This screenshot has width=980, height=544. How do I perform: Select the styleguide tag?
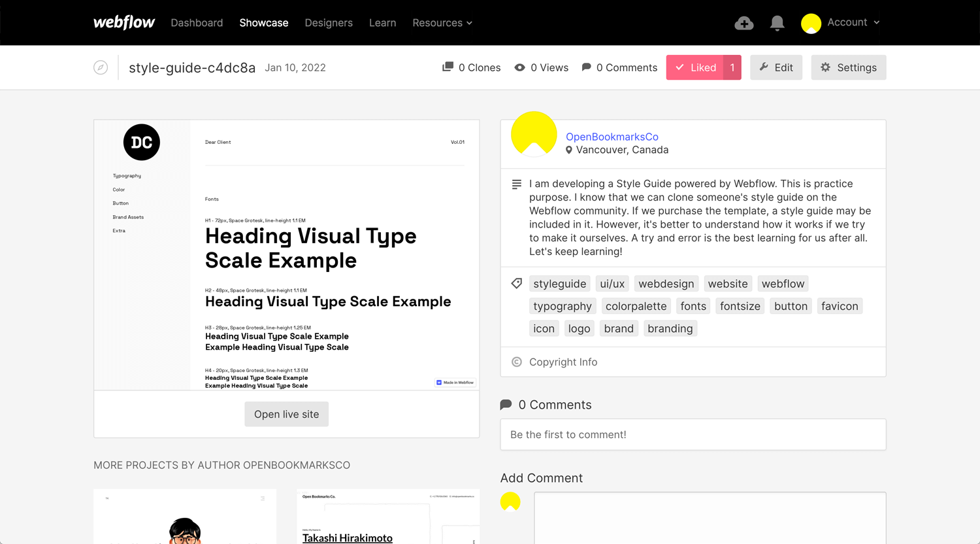tap(560, 284)
